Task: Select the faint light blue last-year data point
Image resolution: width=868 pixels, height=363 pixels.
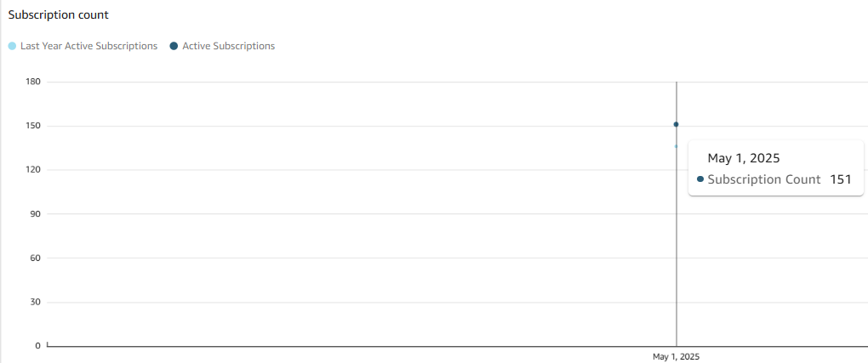Action: pyautogui.click(x=677, y=146)
